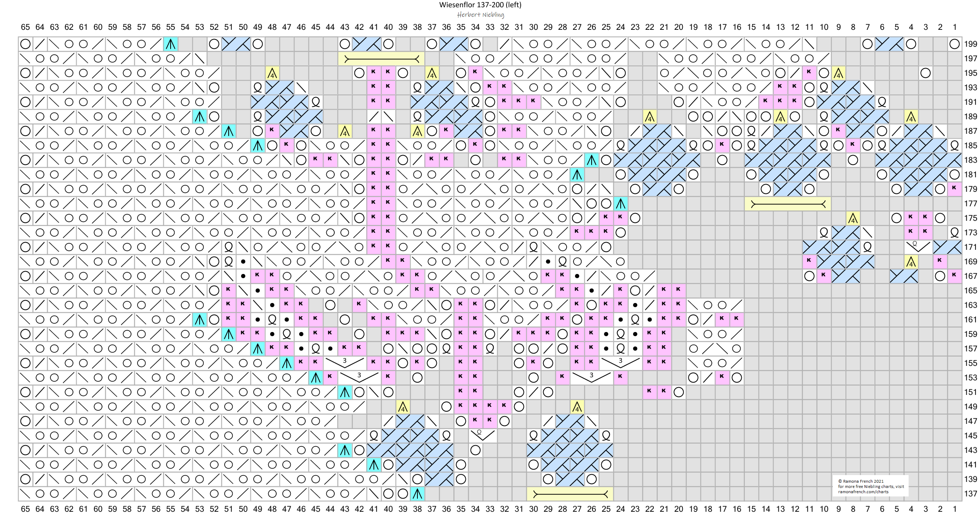Select the cyan arrow cell in row 189
The height and width of the screenshot is (519, 980).
pyautogui.click(x=200, y=117)
